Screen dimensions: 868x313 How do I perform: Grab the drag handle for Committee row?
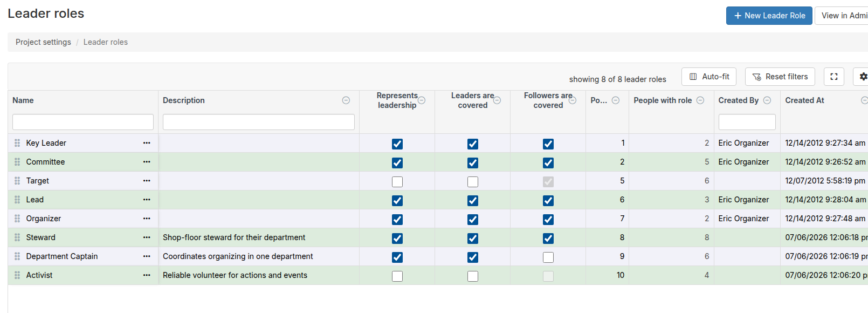pyautogui.click(x=17, y=162)
